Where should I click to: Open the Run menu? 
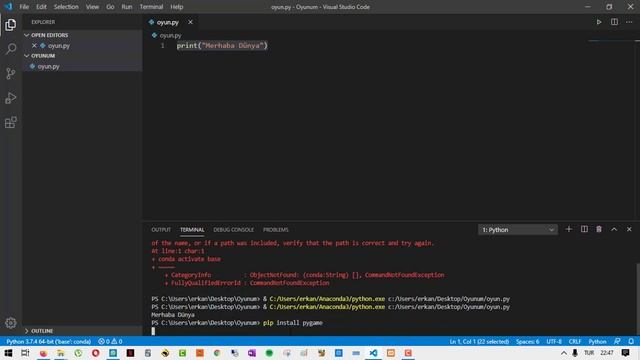click(127, 7)
